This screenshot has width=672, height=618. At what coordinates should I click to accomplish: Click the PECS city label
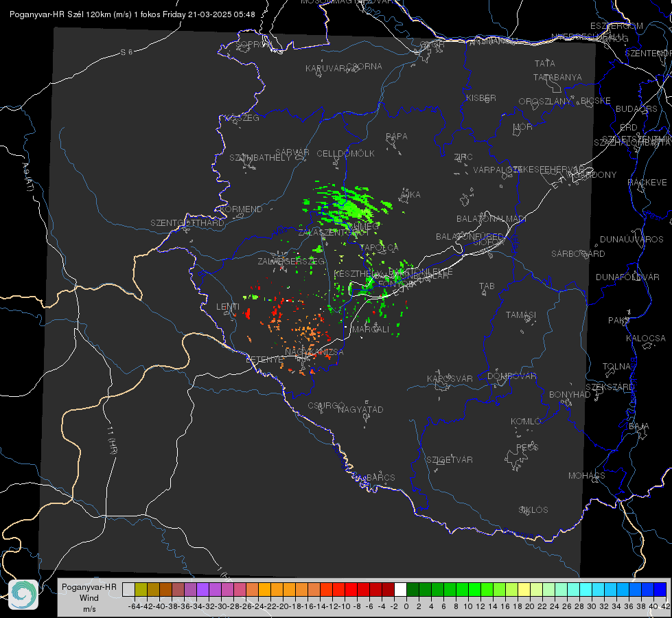tap(526, 448)
